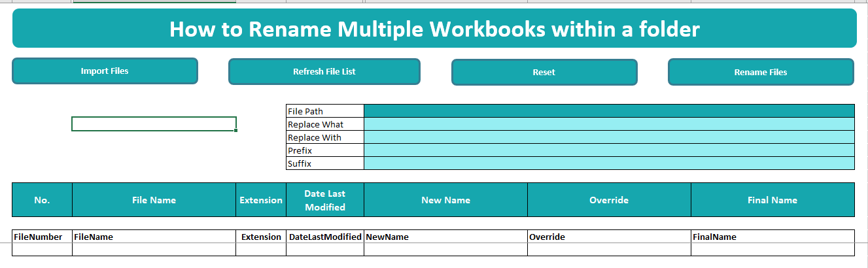Screen dimensions: 868x268
Task: Select the Replace What input cell
Action: click(x=609, y=124)
